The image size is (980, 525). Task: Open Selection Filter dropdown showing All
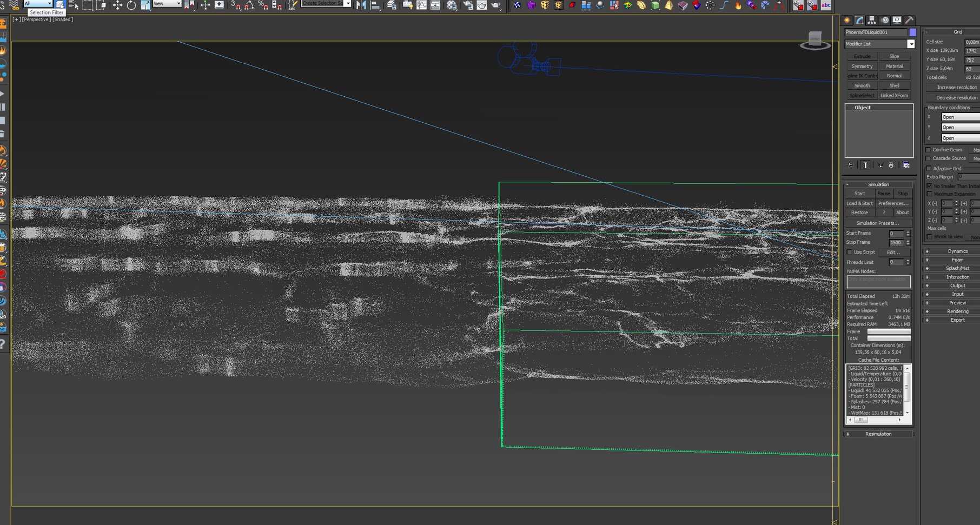[x=38, y=3]
